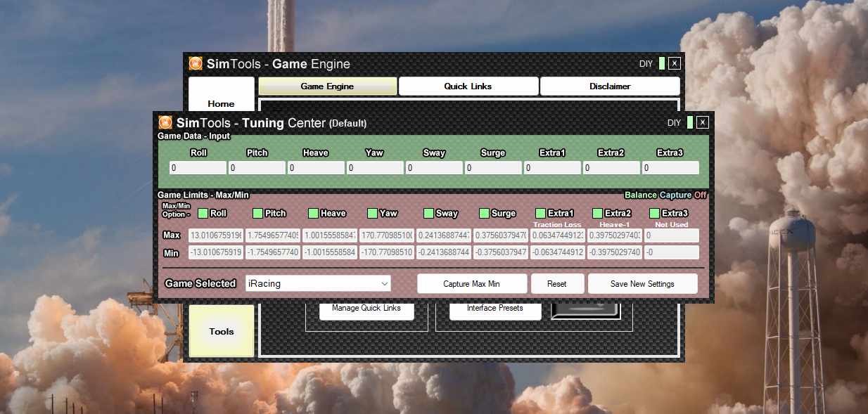This screenshot has width=868, height=414.
Task: Click the Traction Loss label under Extra1
Action: [558, 225]
